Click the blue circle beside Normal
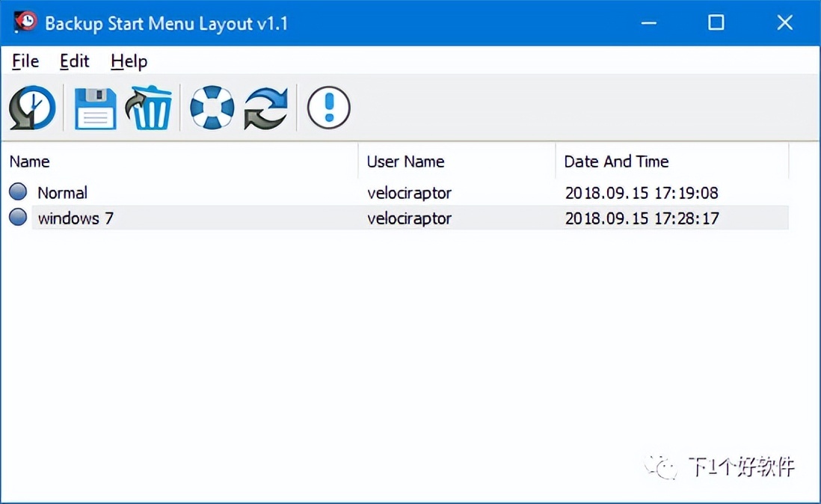821x504 pixels. click(18, 192)
